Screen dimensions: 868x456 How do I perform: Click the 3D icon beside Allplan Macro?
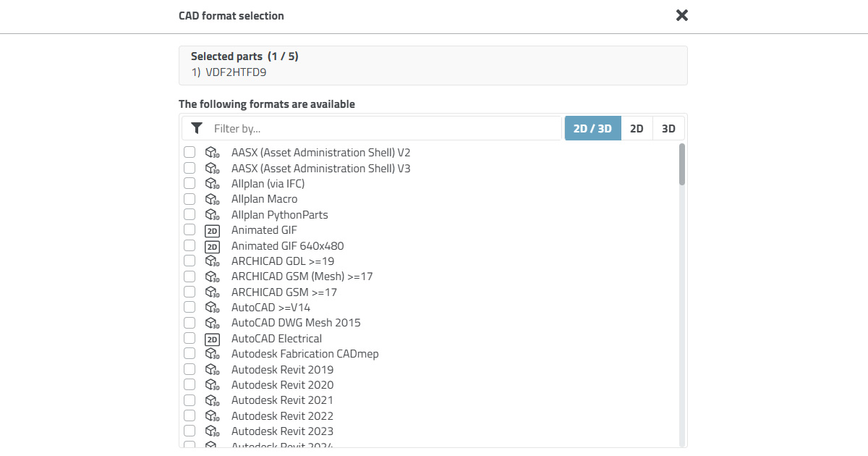(212, 199)
